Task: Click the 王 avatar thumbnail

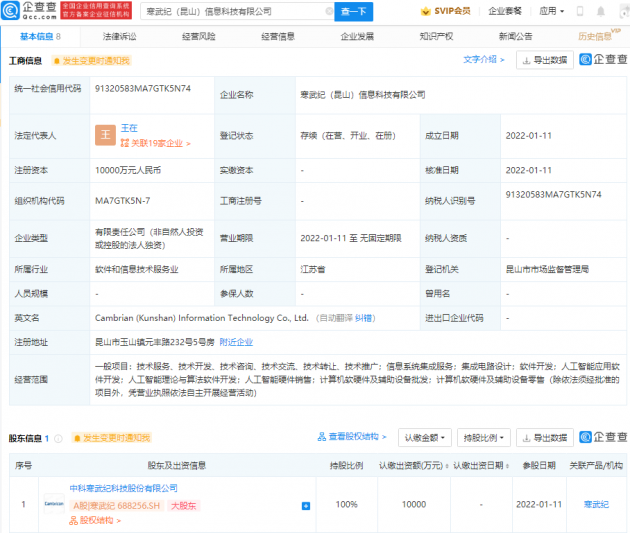Action: pos(105,135)
